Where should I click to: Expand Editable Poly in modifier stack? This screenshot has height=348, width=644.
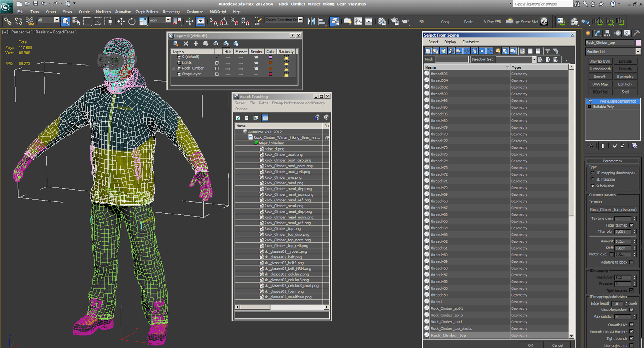pyautogui.click(x=590, y=107)
